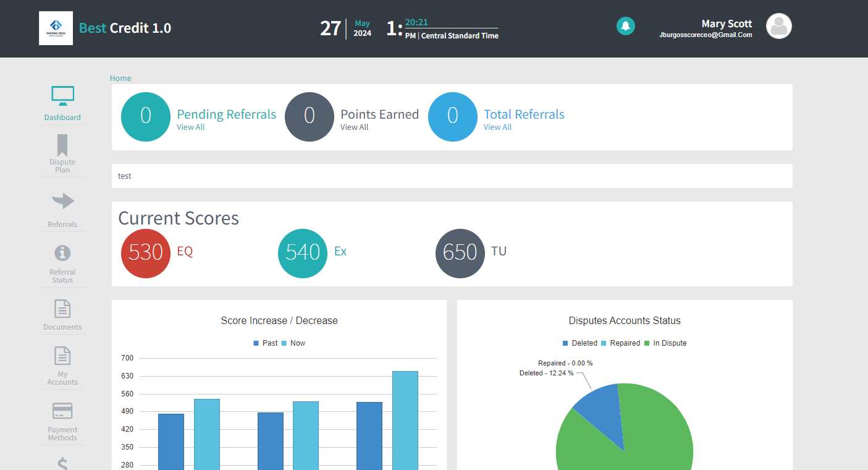Image resolution: width=868 pixels, height=470 pixels.
Task: Click the 'test' message text
Action: click(x=125, y=176)
